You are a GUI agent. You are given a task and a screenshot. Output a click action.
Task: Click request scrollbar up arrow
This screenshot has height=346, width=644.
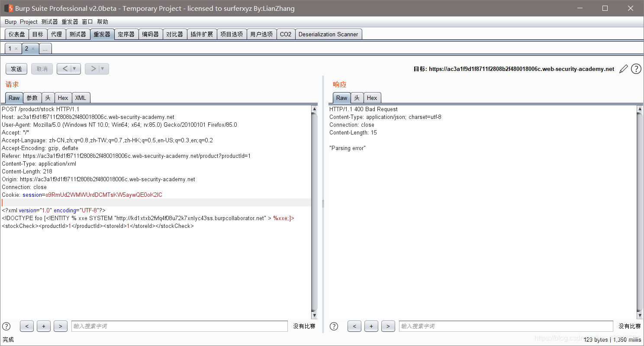[315, 109]
